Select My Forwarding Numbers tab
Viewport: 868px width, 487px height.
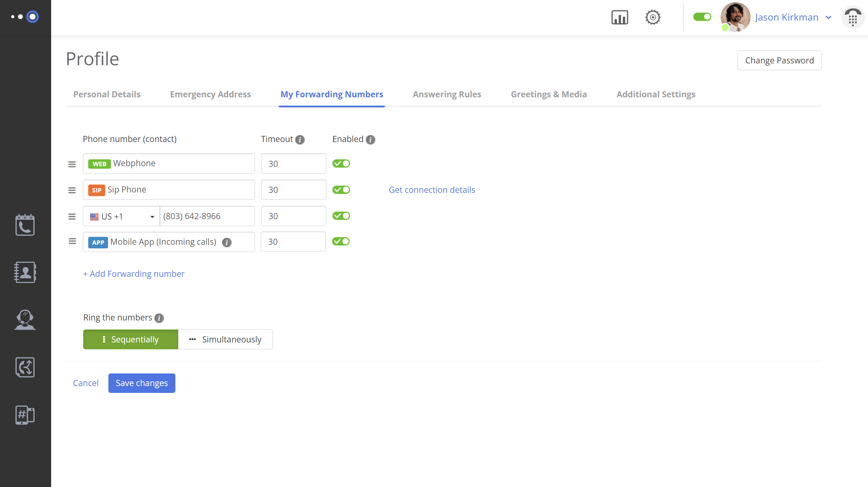pos(332,94)
